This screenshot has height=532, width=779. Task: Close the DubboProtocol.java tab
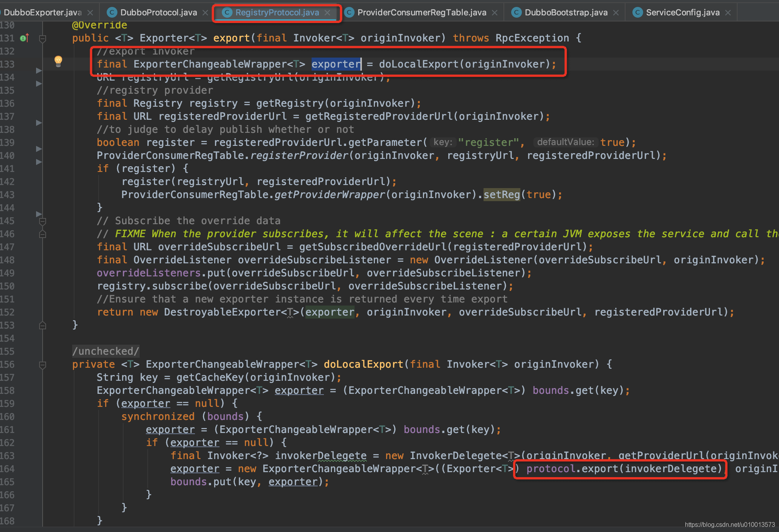205,13
